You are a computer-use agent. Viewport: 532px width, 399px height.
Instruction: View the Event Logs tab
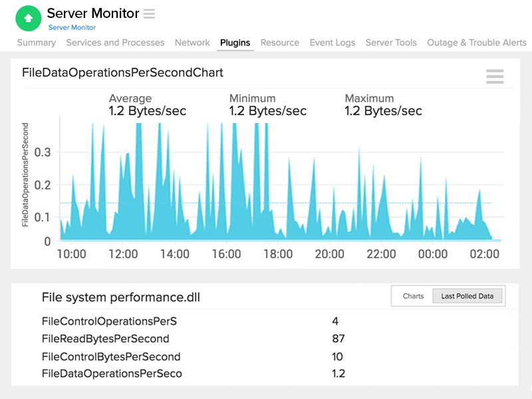pyautogui.click(x=332, y=43)
